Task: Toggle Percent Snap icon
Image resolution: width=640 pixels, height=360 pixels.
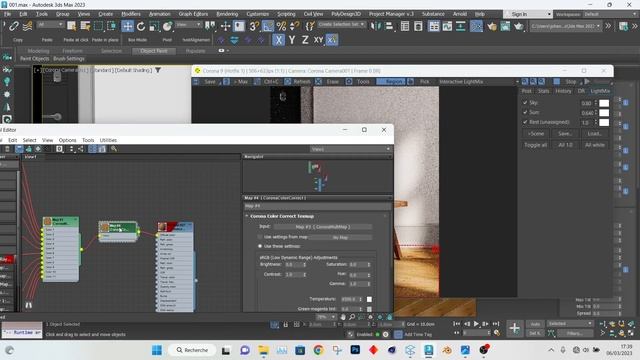Action: pos(281,27)
